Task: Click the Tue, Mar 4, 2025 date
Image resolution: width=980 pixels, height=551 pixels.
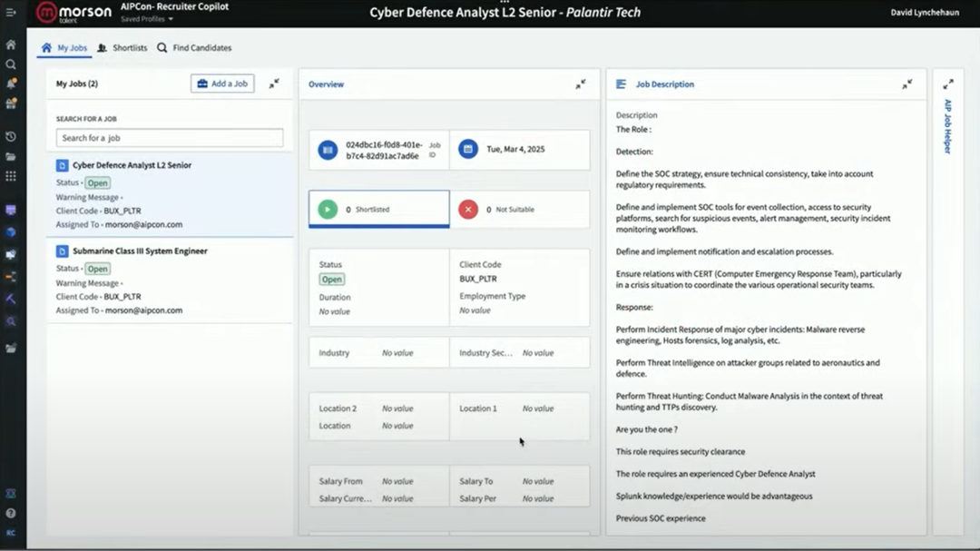Action: coord(515,149)
